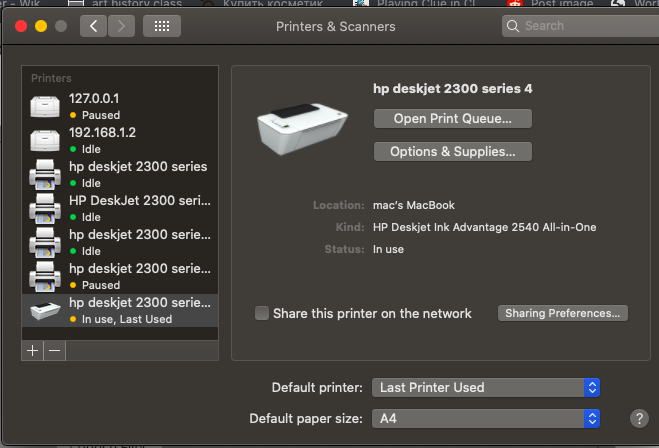
Task: Select the 127.0.0.1 printer icon
Action: [45, 106]
